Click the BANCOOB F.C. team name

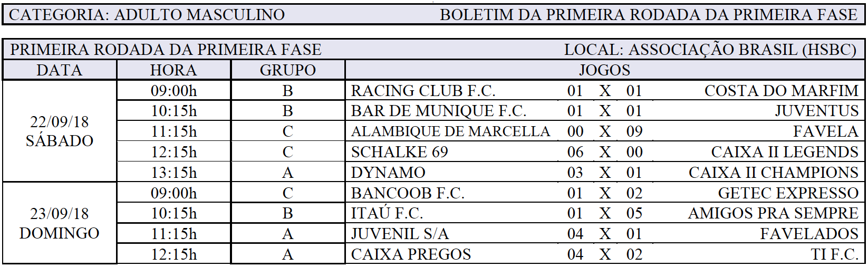click(408, 193)
